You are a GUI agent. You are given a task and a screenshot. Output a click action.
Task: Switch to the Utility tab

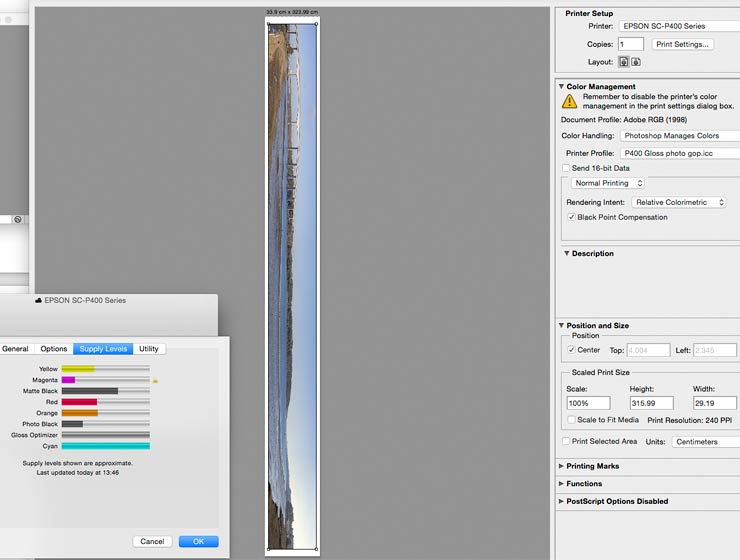pos(149,349)
